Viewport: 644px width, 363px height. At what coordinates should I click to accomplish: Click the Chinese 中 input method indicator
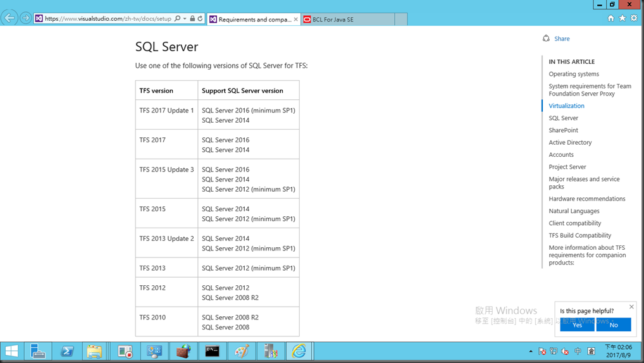point(578,352)
